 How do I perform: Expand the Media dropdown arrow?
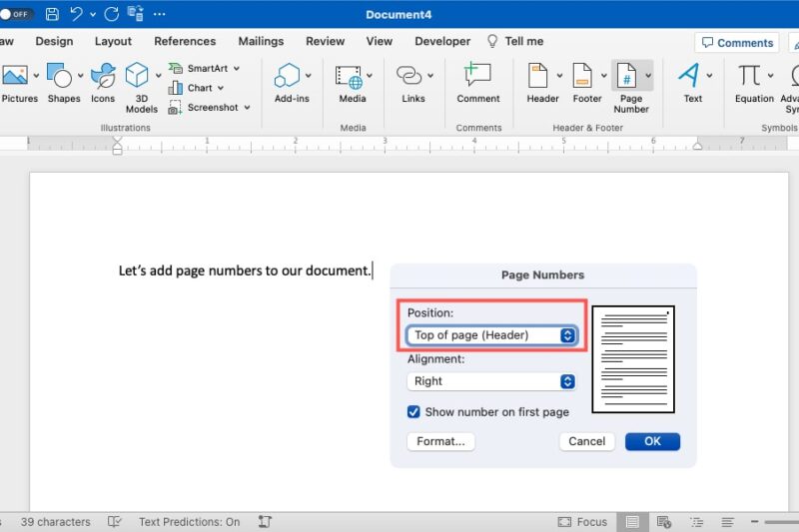(x=370, y=76)
